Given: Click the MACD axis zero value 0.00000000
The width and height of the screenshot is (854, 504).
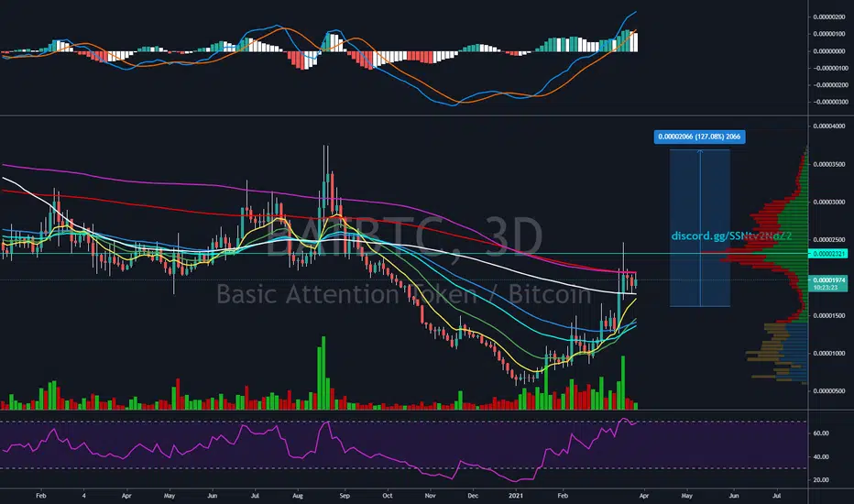Looking at the screenshot, I should click(829, 51).
